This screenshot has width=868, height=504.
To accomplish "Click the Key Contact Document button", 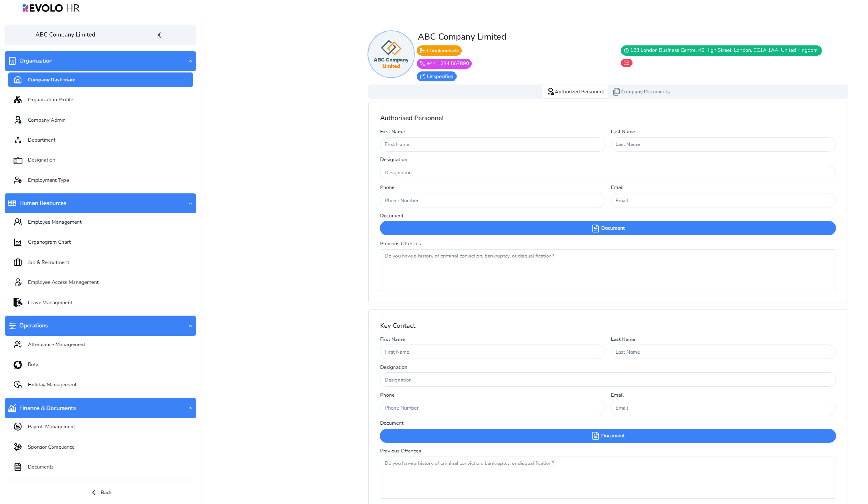I will pyautogui.click(x=608, y=436).
